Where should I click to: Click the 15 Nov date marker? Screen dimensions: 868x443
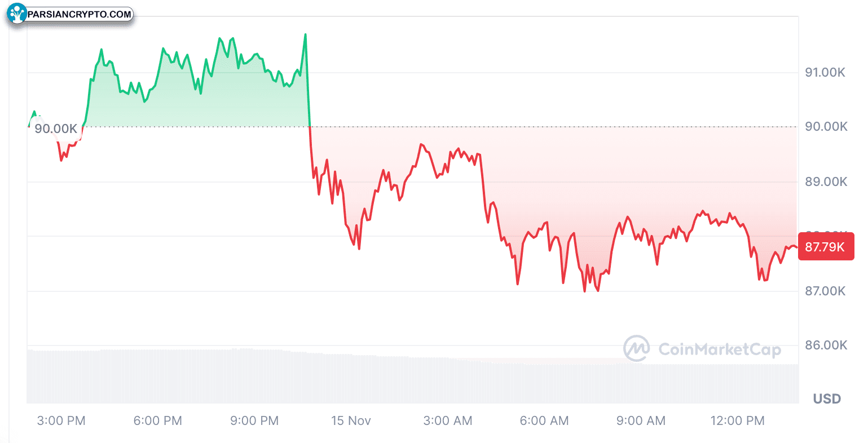click(351, 420)
